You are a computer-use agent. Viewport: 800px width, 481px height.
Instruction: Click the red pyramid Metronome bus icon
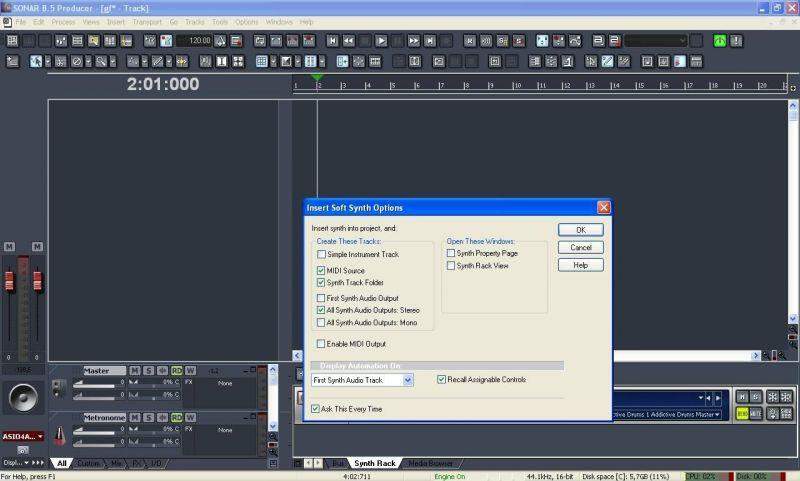coord(60,436)
